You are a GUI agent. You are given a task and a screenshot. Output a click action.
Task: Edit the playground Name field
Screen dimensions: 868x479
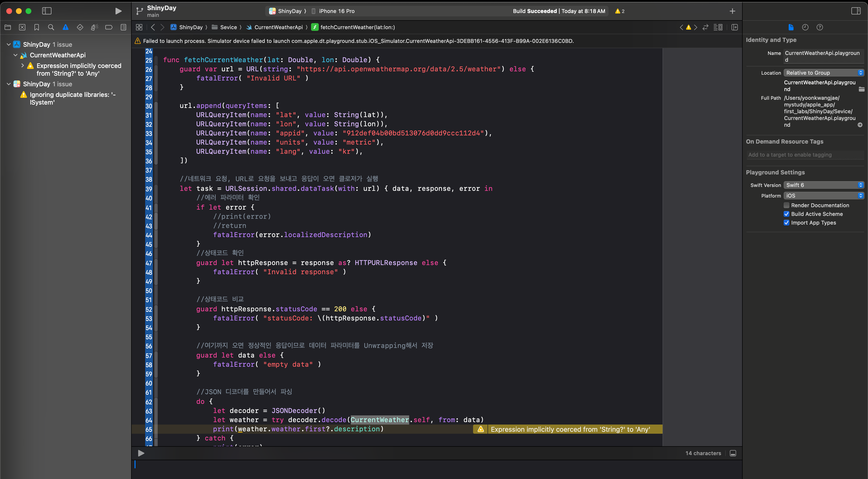[x=824, y=57]
